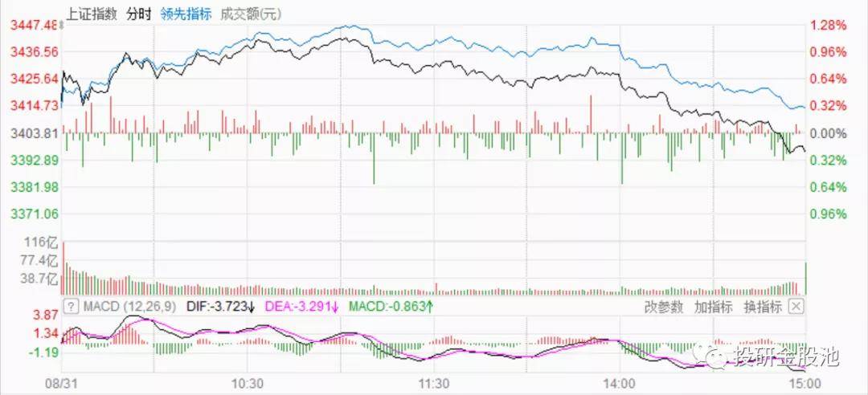Click the MACD:-0.863 value
This screenshot has width=868, height=395.
390,306
